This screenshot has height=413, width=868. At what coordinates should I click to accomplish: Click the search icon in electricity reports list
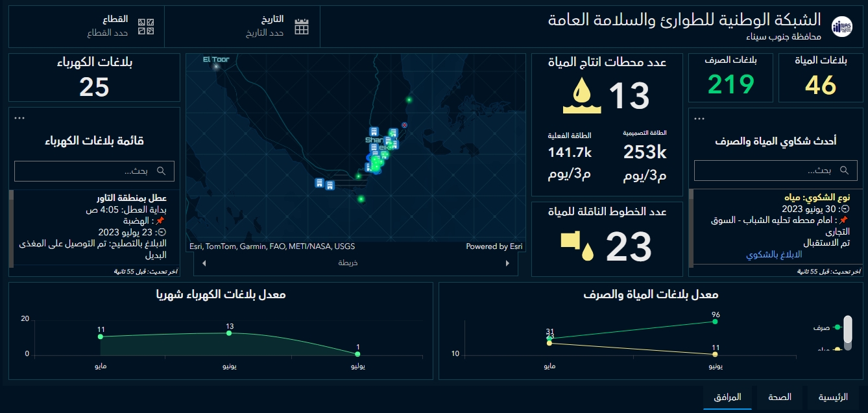click(162, 171)
